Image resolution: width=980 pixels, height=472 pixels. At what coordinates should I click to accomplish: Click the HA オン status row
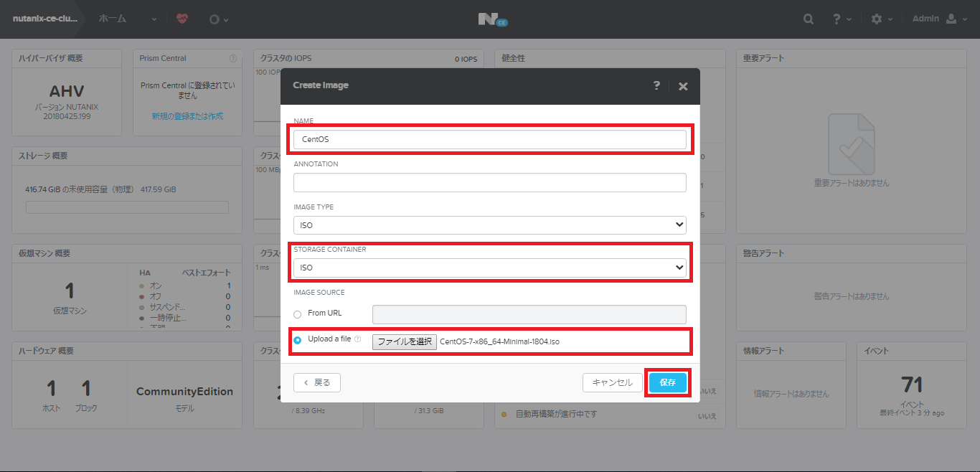tap(185, 285)
